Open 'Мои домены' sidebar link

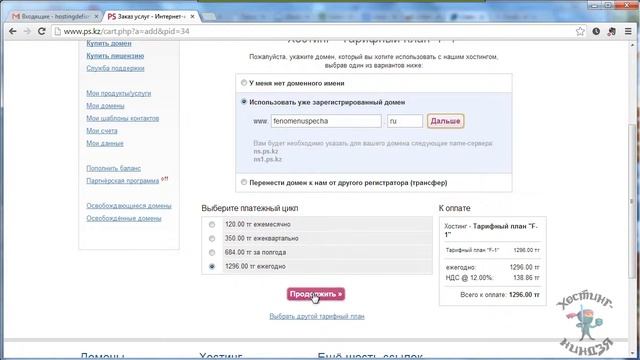(105, 106)
